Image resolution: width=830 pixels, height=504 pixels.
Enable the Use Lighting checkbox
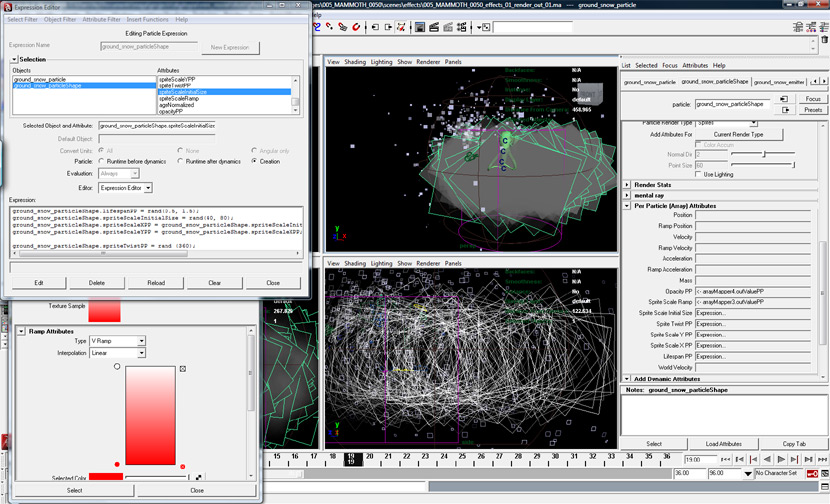(x=700, y=174)
